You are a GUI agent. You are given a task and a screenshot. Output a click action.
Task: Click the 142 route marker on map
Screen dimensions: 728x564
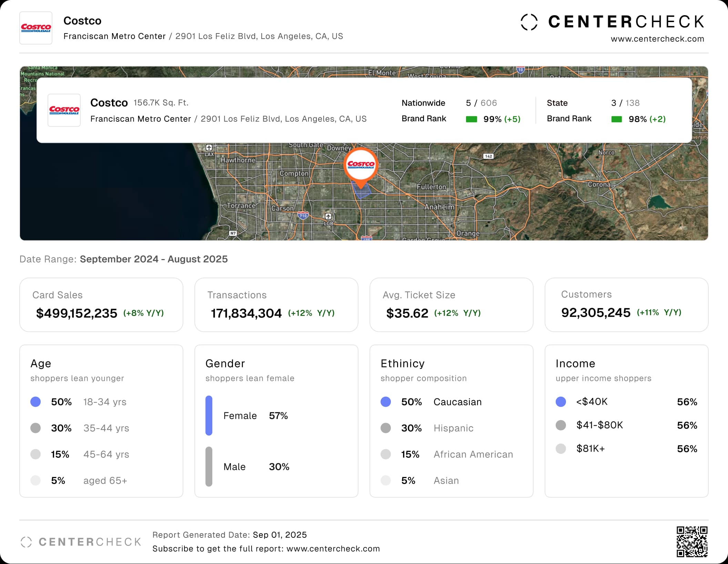point(488,156)
